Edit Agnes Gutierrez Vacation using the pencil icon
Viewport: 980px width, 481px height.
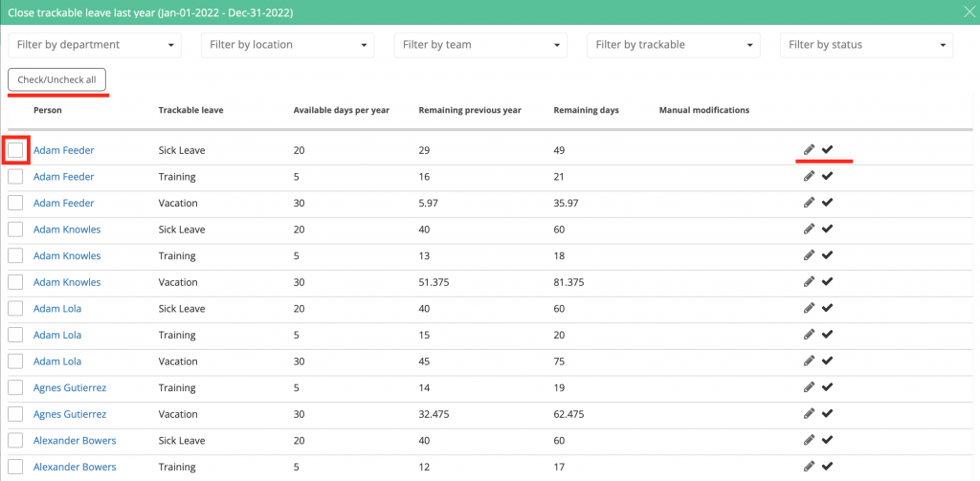(810, 413)
